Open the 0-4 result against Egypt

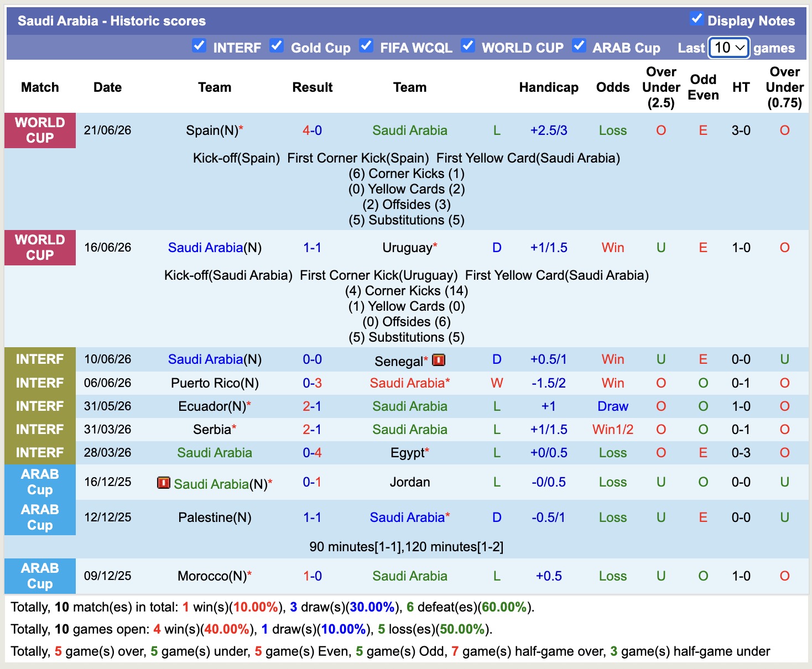coord(313,453)
